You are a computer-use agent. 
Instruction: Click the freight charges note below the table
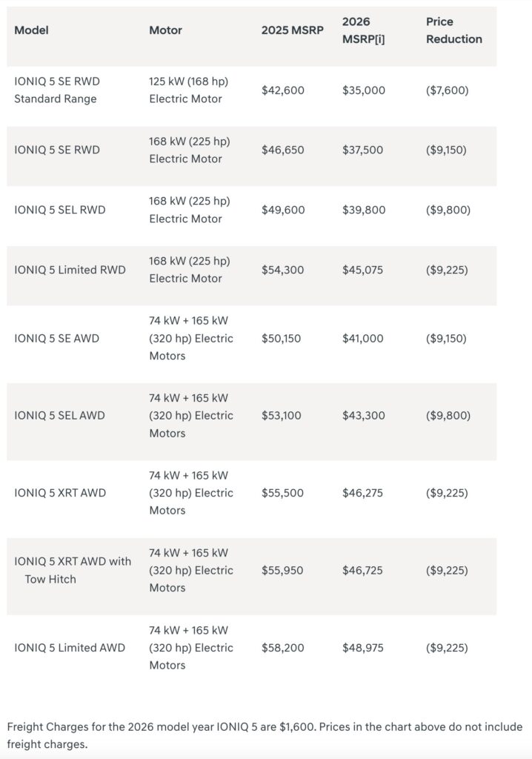click(x=265, y=735)
